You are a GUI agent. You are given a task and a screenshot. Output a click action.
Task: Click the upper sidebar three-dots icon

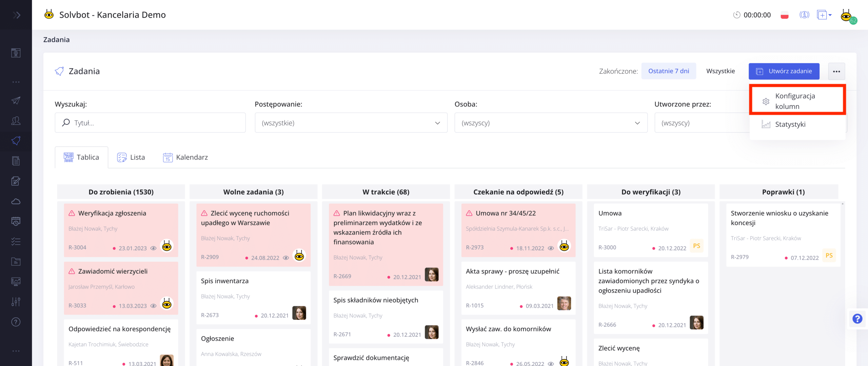(16, 82)
